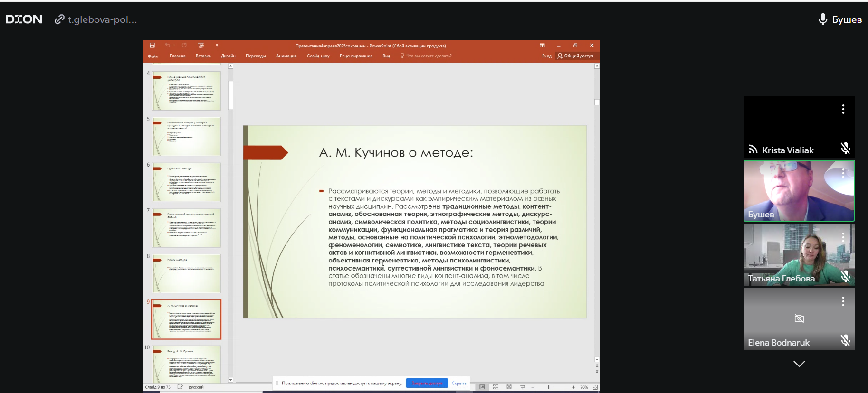Open options menu on Бушев video tile
Screen dimensions: 868x393
[843, 173]
